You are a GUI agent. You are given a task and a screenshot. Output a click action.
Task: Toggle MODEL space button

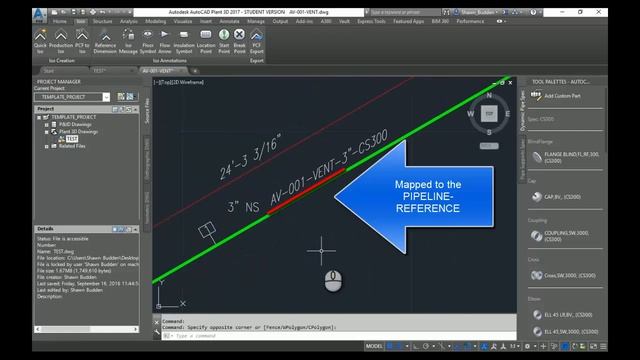(374, 346)
